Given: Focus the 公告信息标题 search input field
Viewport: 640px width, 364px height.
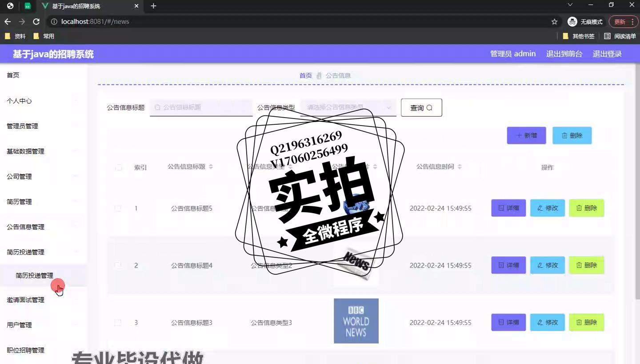Looking at the screenshot, I should (201, 107).
